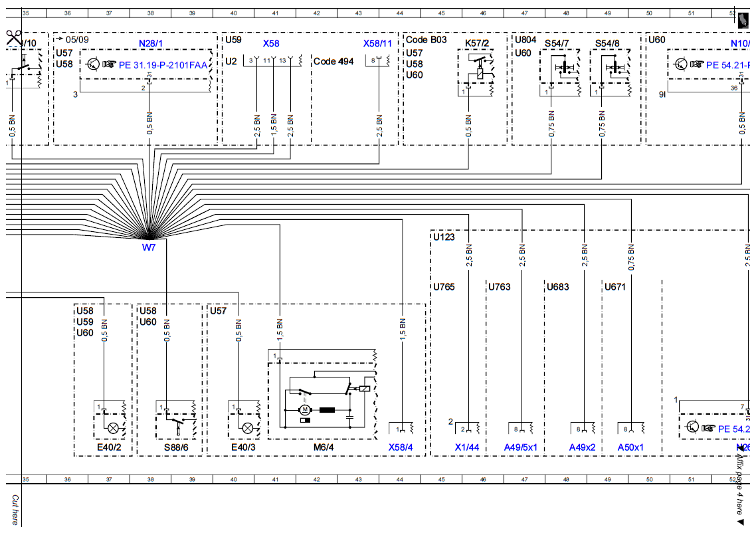Click the switch symbol under S54/7
Viewport: 756px width, 533px height.
coord(563,66)
